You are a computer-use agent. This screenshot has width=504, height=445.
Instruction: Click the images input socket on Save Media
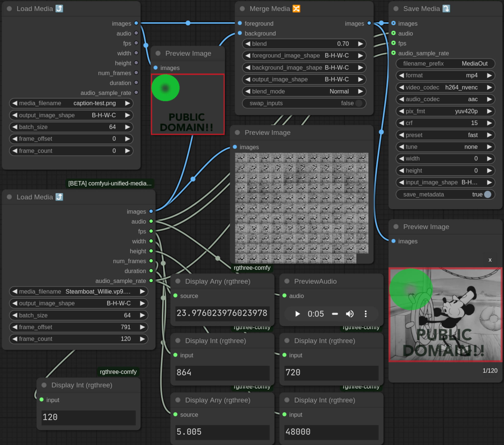[x=394, y=23]
